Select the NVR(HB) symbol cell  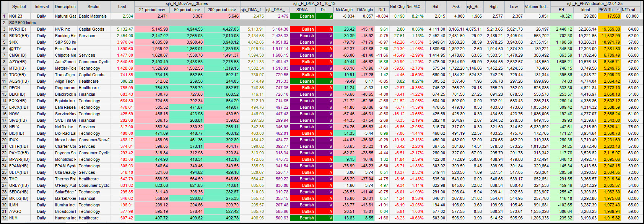(x=19, y=29)
